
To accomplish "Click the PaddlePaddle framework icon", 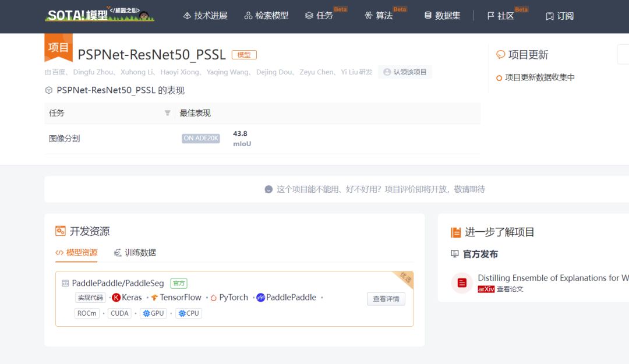I will pyautogui.click(x=261, y=298).
